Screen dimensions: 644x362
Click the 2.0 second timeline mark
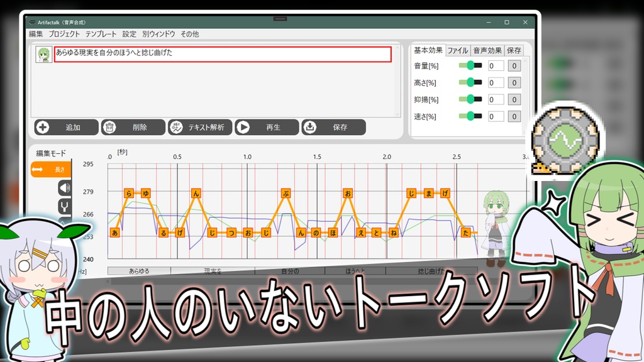point(387,156)
